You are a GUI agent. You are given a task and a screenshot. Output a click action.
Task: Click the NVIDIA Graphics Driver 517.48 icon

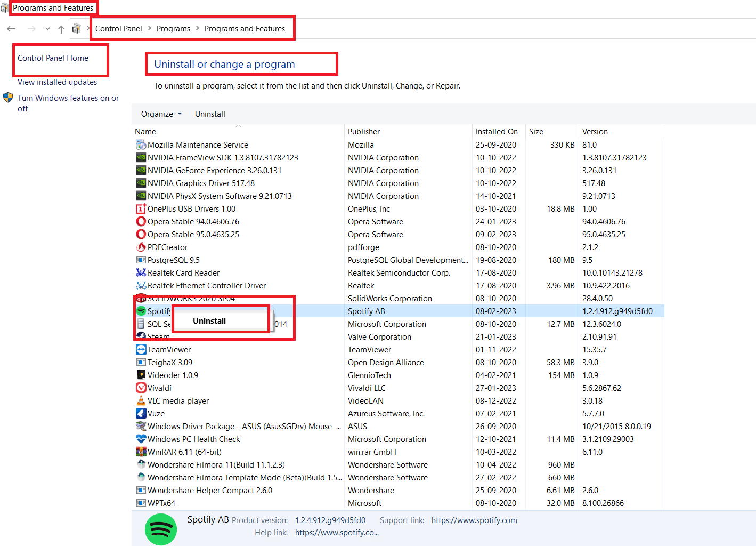tap(141, 183)
